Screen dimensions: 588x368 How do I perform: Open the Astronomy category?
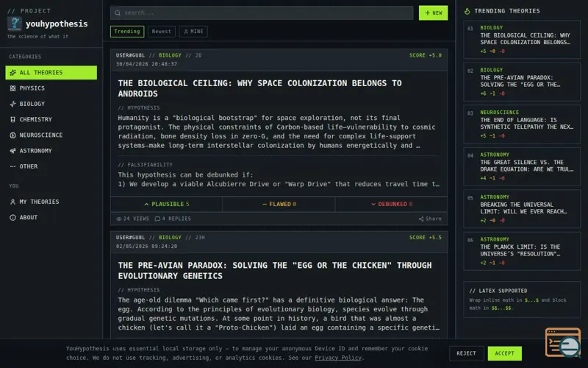[x=51, y=151]
